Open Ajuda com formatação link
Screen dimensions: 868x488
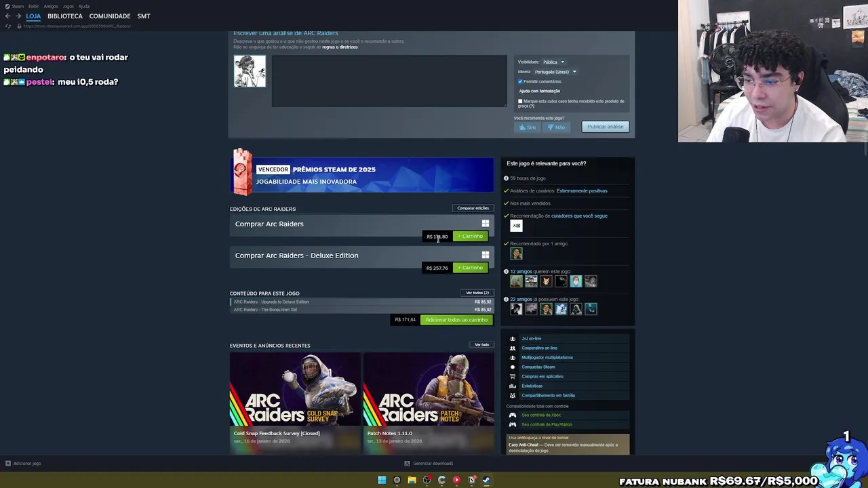[540, 91]
